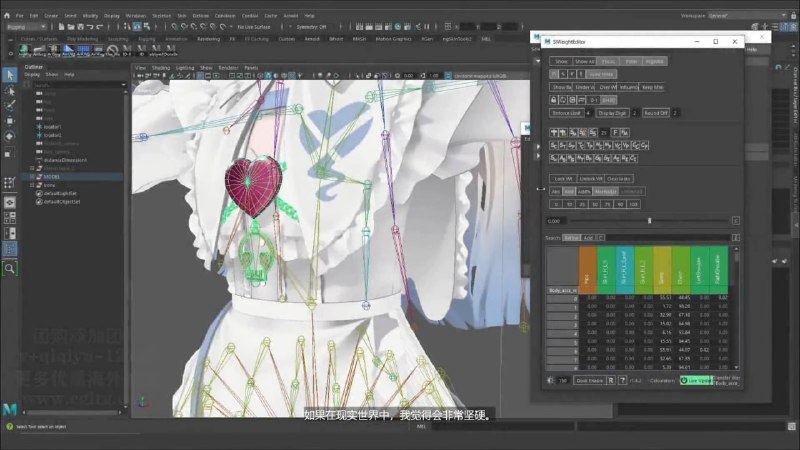This screenshot has width=800, height=450.
Task: Select the arrow Select tool in toolbox
Action: pyautogui.click(x=10, y=75)
